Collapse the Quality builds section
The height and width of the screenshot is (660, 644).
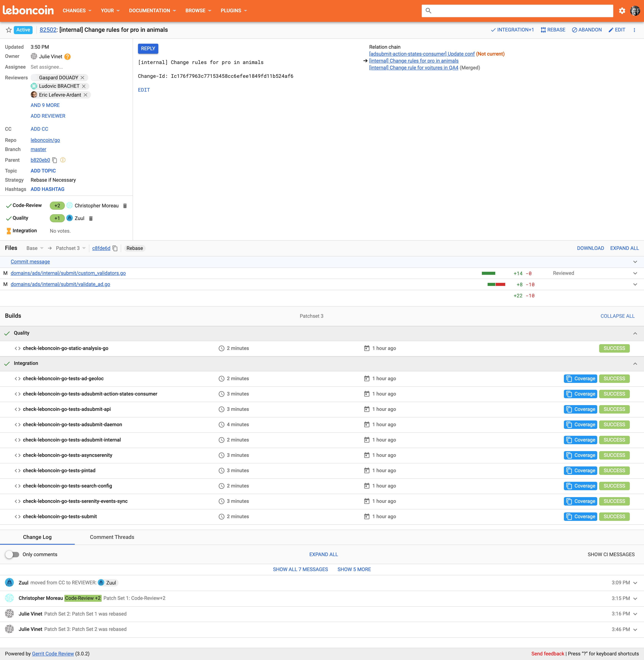[x=635, y=333]
